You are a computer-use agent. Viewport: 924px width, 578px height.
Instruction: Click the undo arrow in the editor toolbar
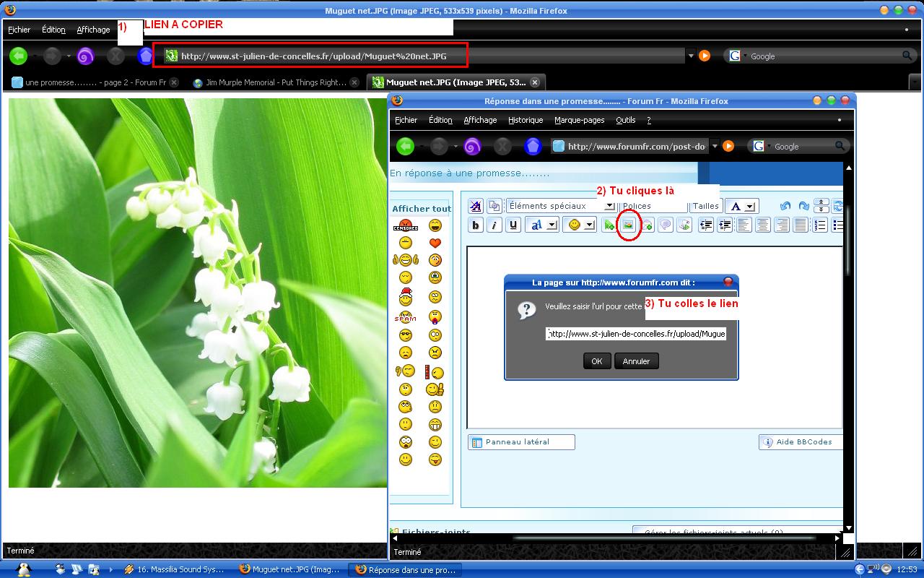785,207
